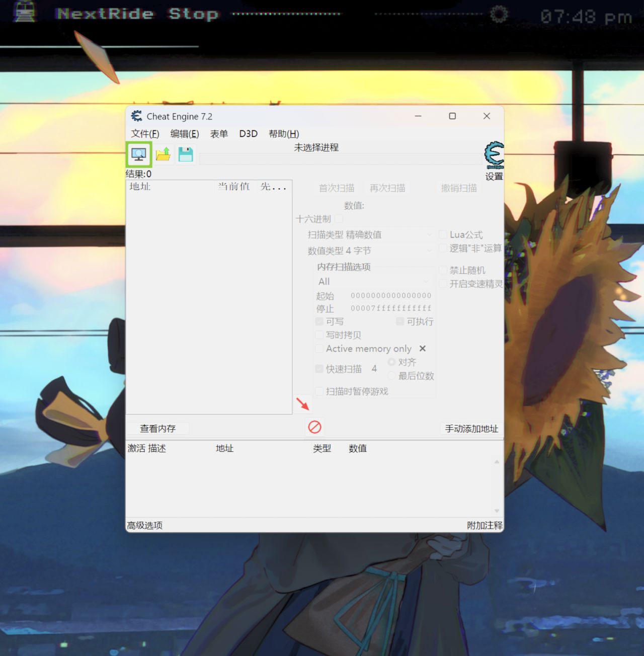Viewport: 644px width, 656px height.
Task: Enable the 扫描时暂停游戏 checkbox
Action: [x=319, y=391]
